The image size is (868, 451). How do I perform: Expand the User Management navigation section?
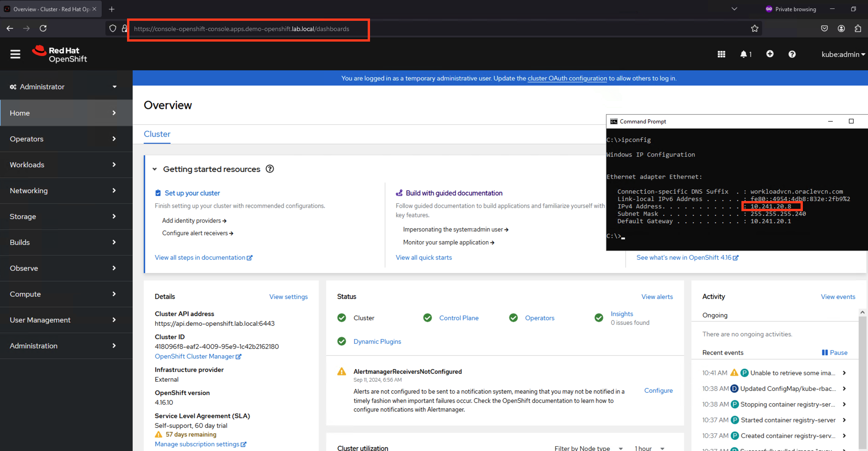coord(66,320)
